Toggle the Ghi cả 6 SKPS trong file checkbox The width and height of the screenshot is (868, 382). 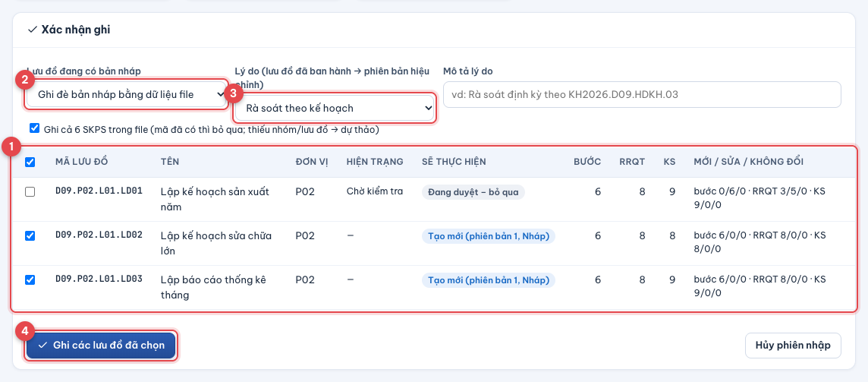point(35,128)
